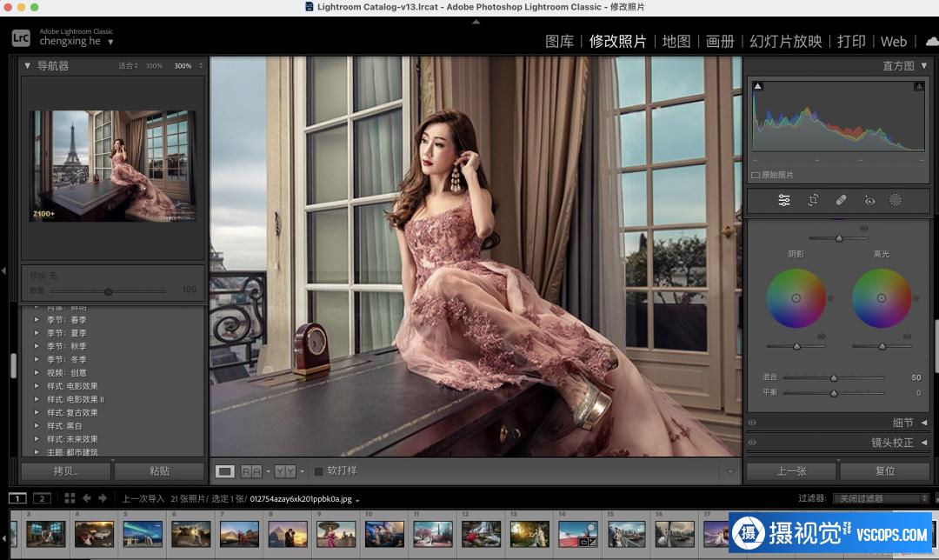The width and height of the screenshot is (939, 560).
Task: Expand the 细节 detail panel
Action: (x=924, y=423)
